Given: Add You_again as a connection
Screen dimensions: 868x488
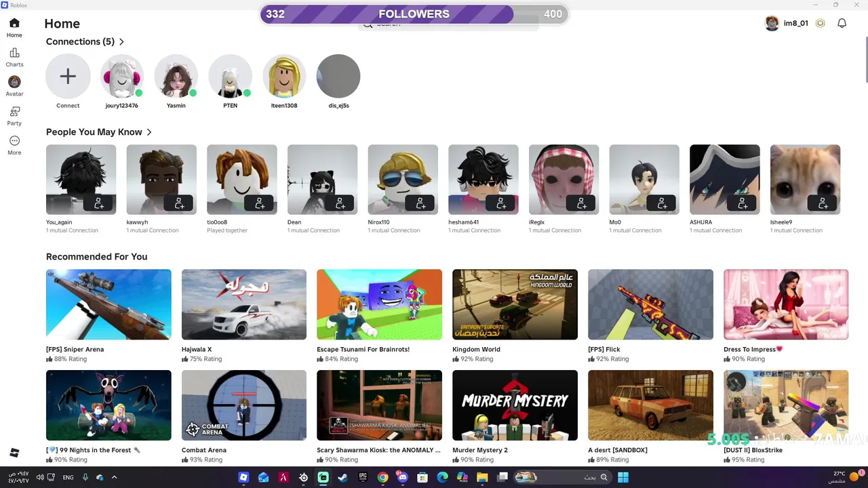Looking at the screenshot, I should point(99,203).
